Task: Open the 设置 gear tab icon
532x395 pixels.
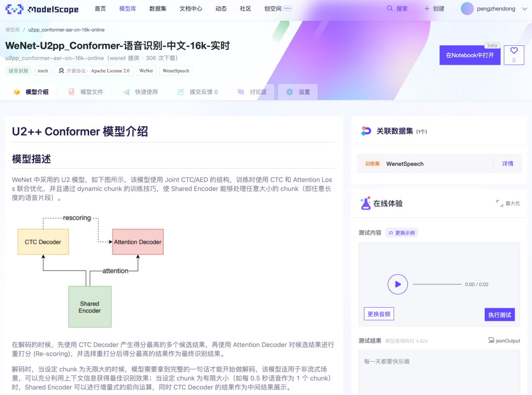Action: [289, 92]
